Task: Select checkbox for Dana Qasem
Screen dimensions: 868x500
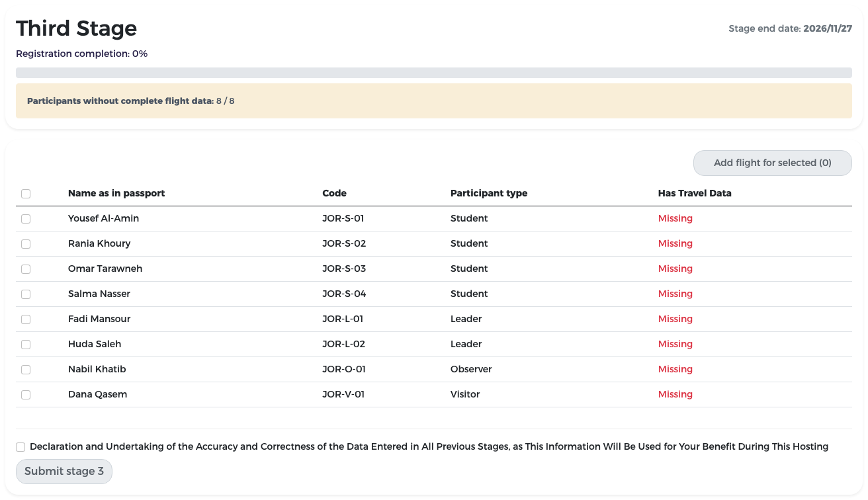Action: pyautogui.click(x=26, y=395)
